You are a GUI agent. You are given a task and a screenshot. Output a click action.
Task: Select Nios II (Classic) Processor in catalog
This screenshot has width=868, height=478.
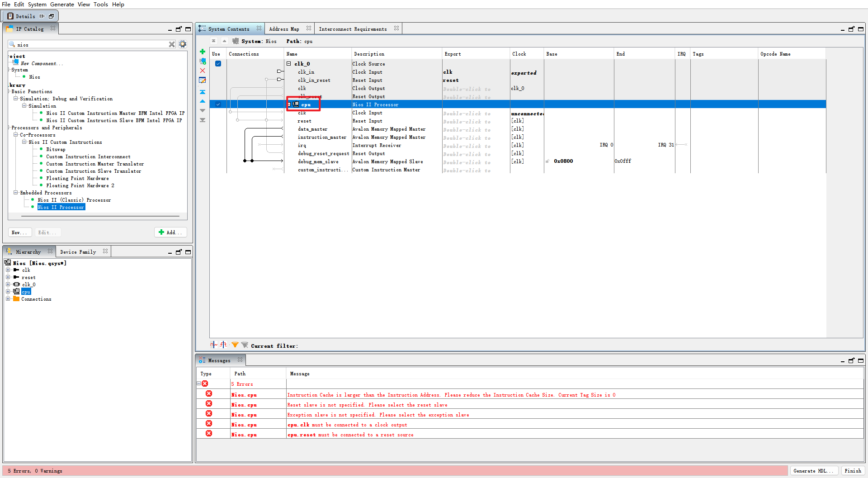tap(74, 200)
